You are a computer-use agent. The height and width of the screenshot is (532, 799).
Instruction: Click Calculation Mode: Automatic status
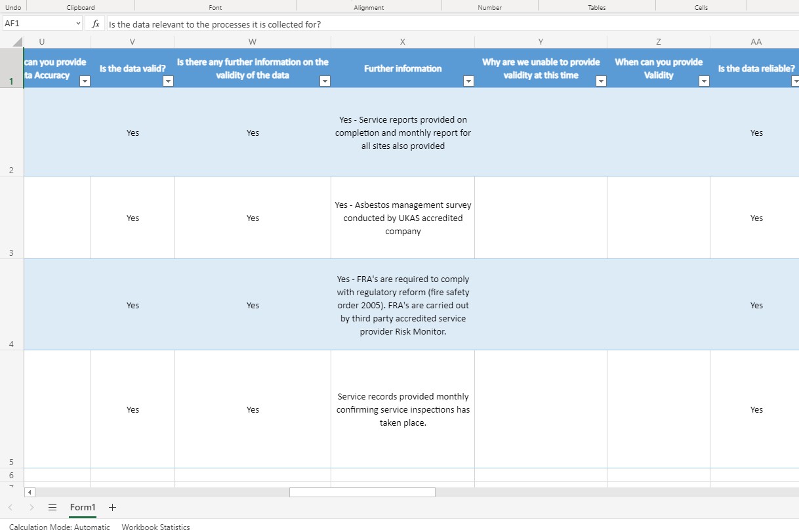coord(60,527)
